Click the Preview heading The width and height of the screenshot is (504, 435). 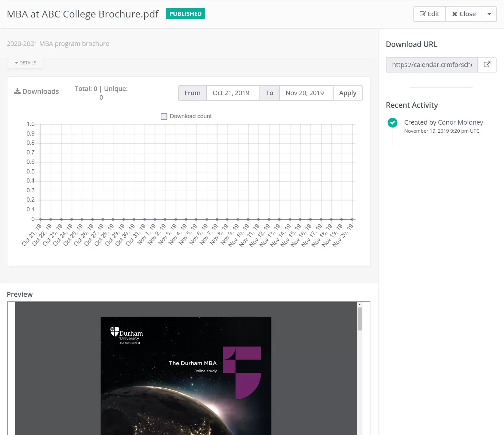(x=20, y=294)
